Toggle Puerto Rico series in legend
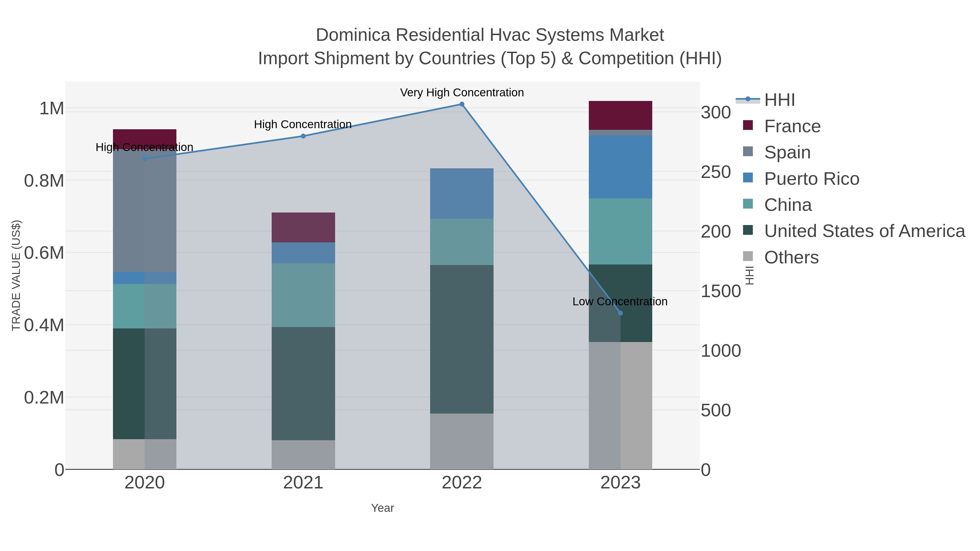The image size is (980, 551). (x=801, y=179)
